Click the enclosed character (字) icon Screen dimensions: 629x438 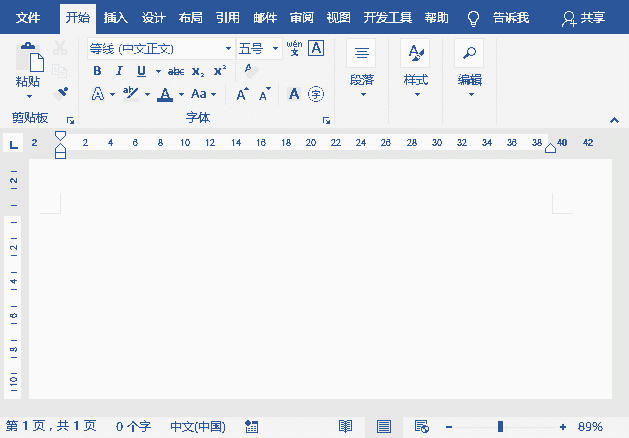316,94
